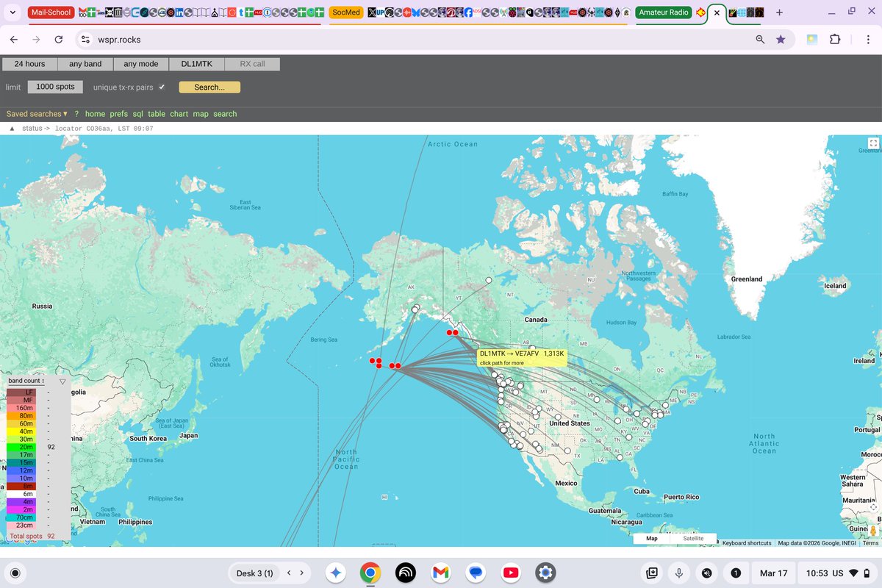Viewport: 882px width, 588px height.
Task: Open the SocMed tab group
Action: coord(346,12)
